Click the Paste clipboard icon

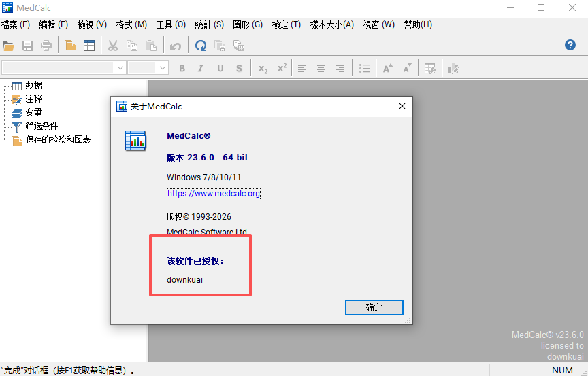coord(151,46)
